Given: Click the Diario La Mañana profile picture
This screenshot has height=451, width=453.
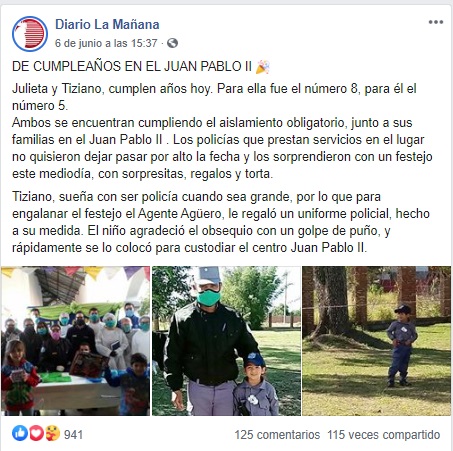Looking at the screenshot, I should pyautogui.click(x=30, y=34).
